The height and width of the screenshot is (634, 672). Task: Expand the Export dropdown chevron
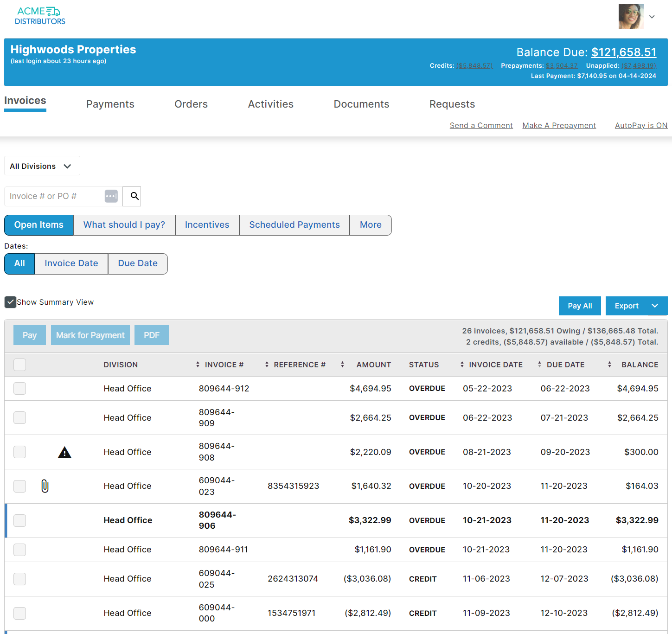[655, 306]
